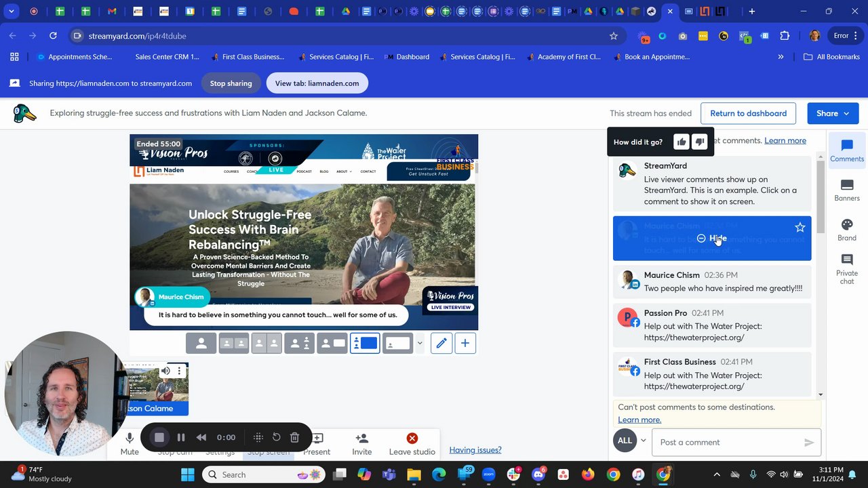The height and width of the screenshot is (488, 868).
Task: Add a new layout with plus button
Action: pos(465,344)
